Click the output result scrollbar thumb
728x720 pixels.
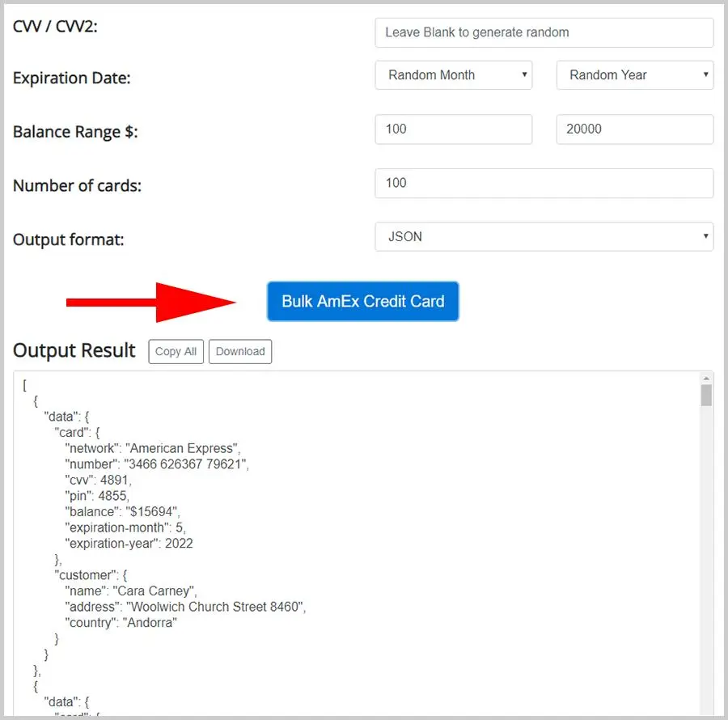coord(706,396)
